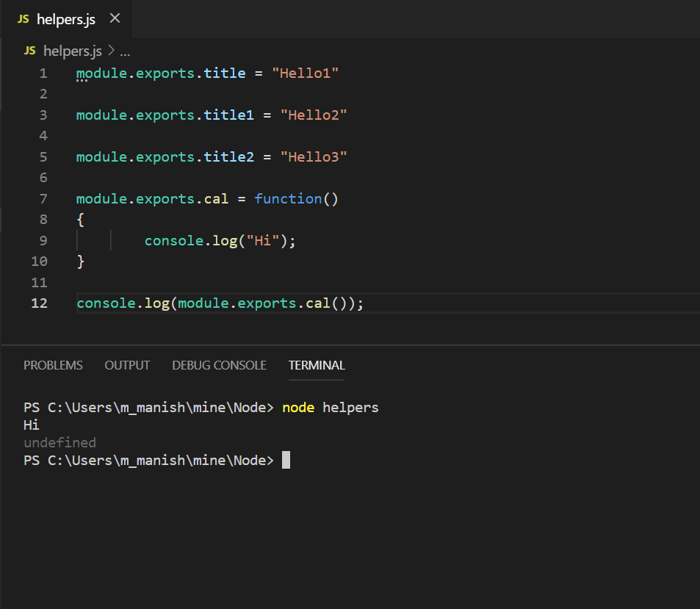Image resolution: width=700 pixels, height=609 pixels.
Task: Select the OUTPUT panel tab
Action: (x=126, y=365)
